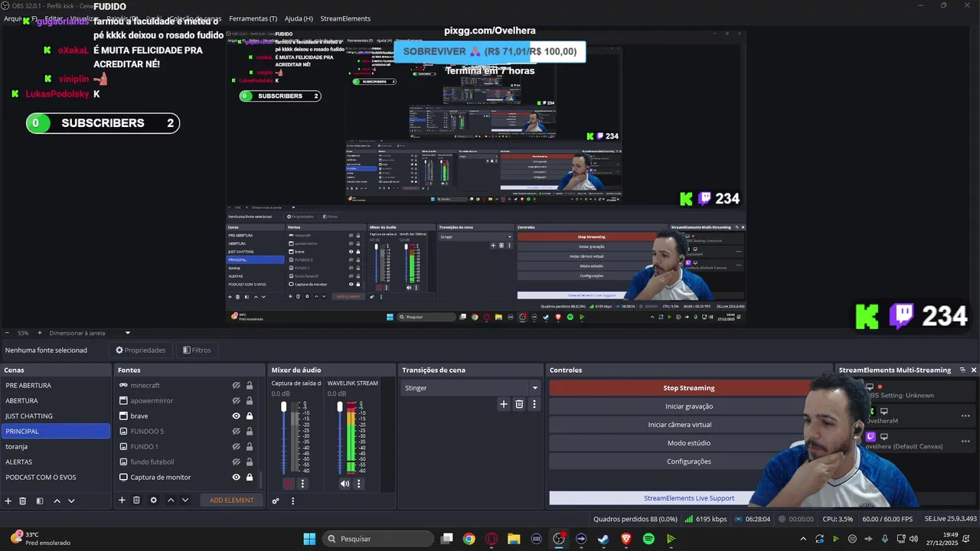Hide the Captura de monitor source
The height and width of the screenshot is (551, 980).
coord(237,477)
